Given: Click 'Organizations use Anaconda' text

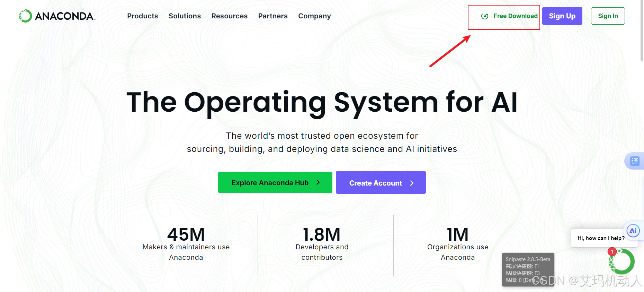Looking at the screenshot, I should point(457,252).
